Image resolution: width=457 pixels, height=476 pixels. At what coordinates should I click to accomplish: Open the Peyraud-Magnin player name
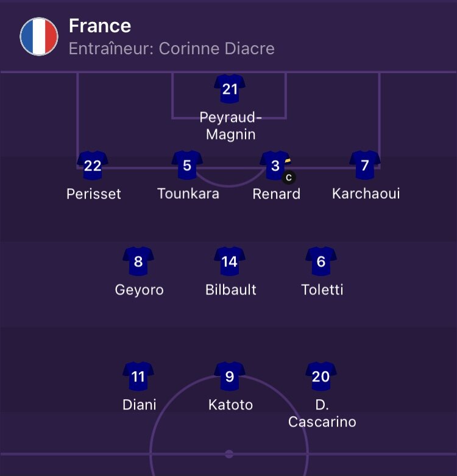230,126
